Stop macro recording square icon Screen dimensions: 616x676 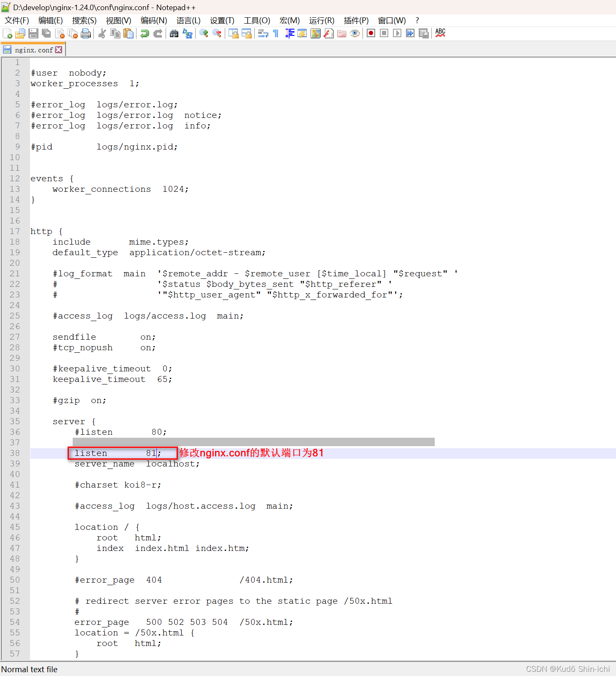(x=384, y=33)
